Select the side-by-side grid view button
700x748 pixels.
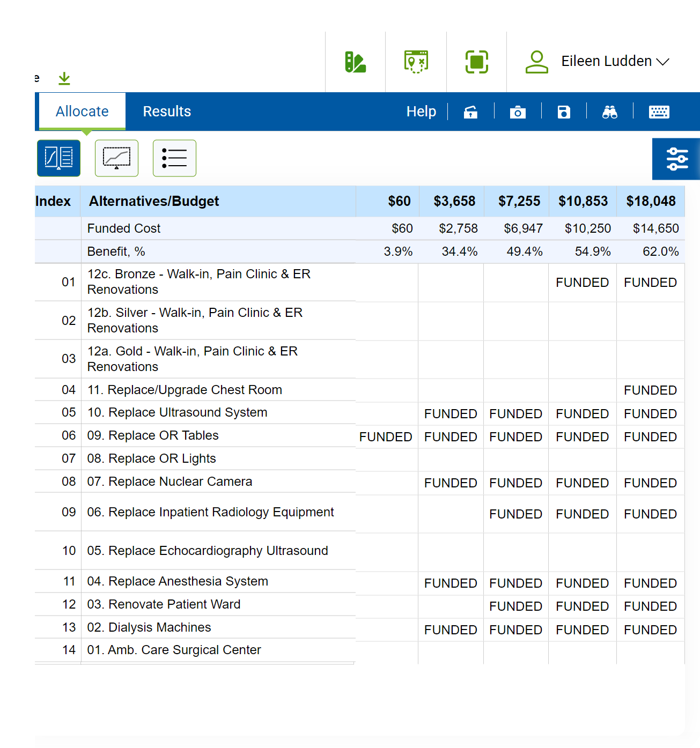(x=58, y=158)
